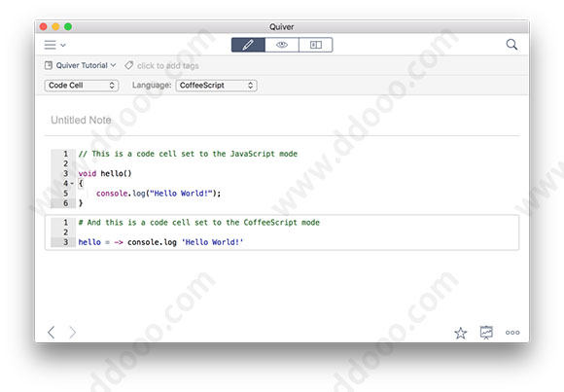
Task: Enable side-by-side split view mode
Action: [x=315, y=45]
